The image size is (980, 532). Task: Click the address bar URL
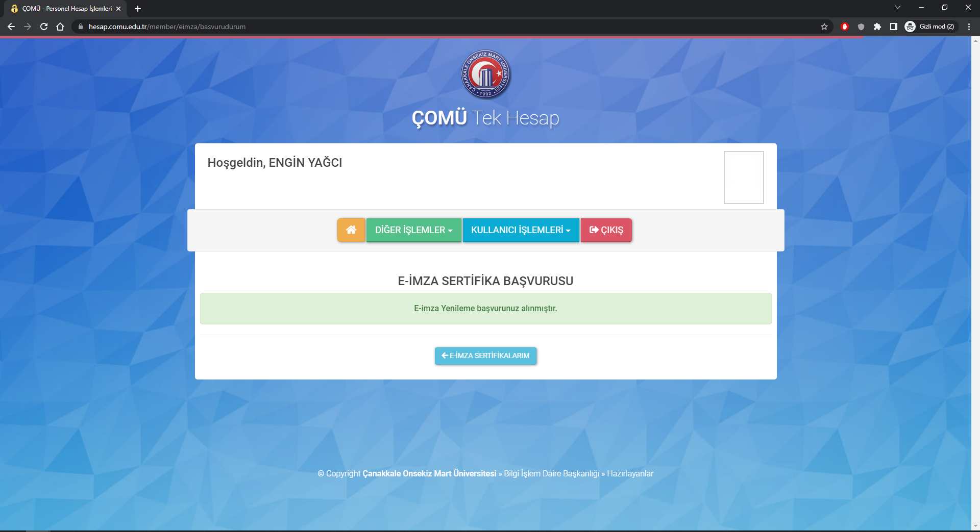(x=167, y=27)
